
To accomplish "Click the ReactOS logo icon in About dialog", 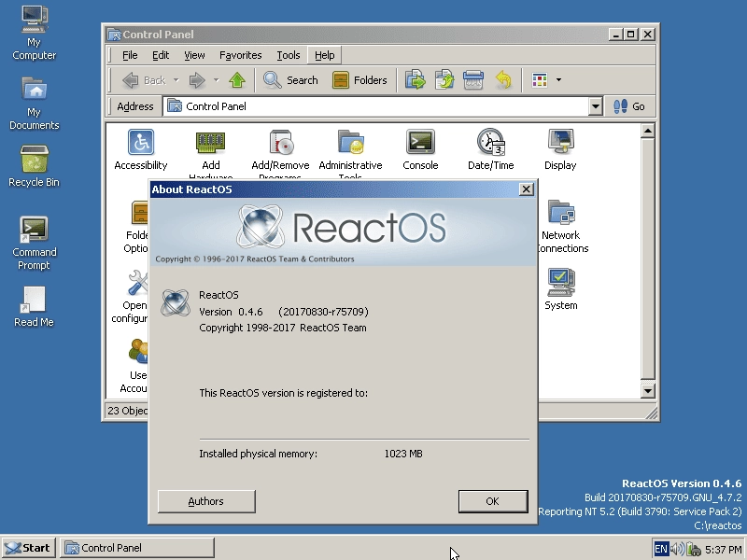I will click(x=176, y=301).
